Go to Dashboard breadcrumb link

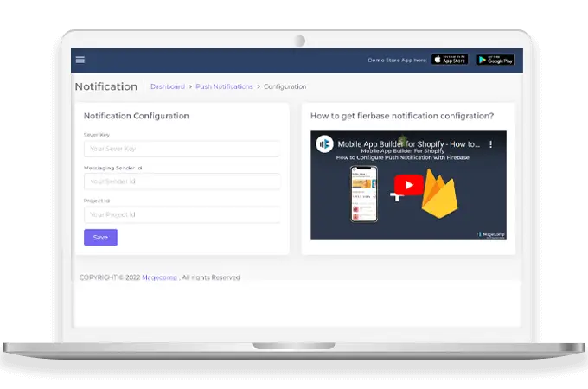tap(168, 86)
